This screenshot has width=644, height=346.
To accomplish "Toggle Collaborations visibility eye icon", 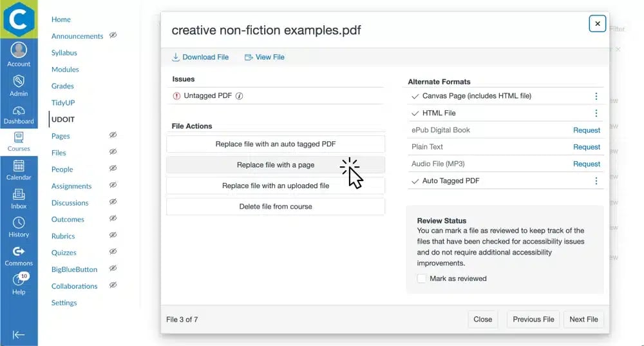I will point(113,285).
